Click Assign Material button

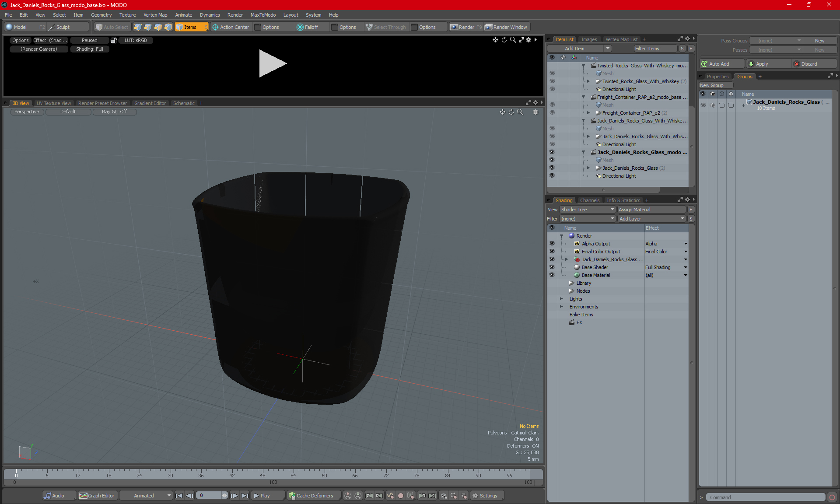click(651, 210)
